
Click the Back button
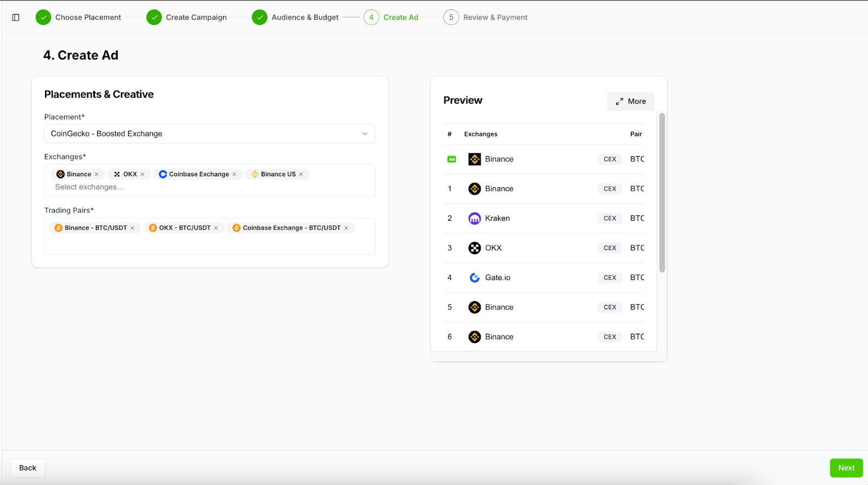coord(28,468)
